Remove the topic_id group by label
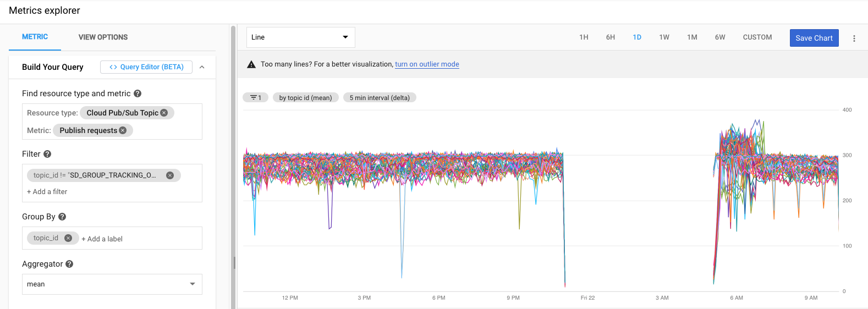 pyautogui.click(x=68, y=238)
